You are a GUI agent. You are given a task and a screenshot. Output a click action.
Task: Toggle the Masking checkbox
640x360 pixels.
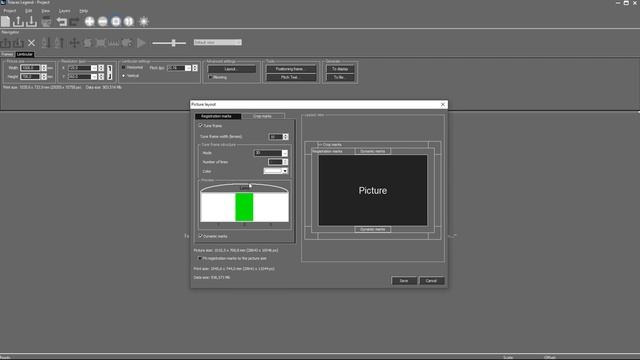(211, 77)
